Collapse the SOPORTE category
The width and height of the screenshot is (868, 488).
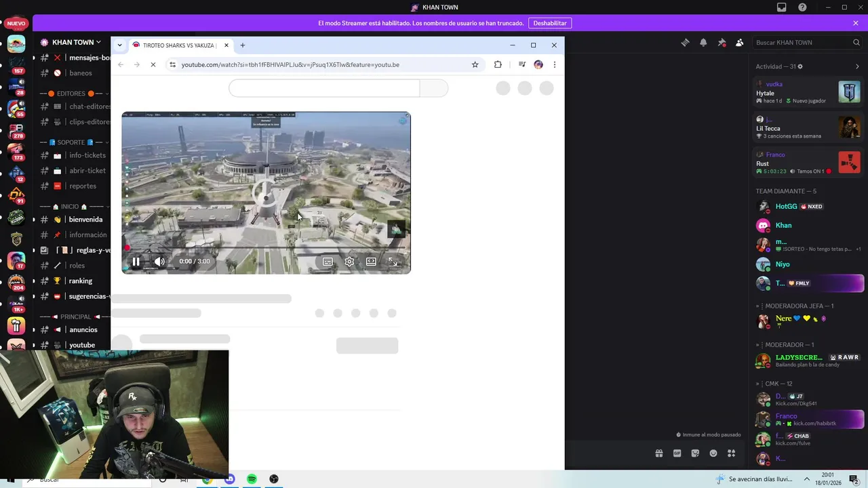tap(71, 142)
